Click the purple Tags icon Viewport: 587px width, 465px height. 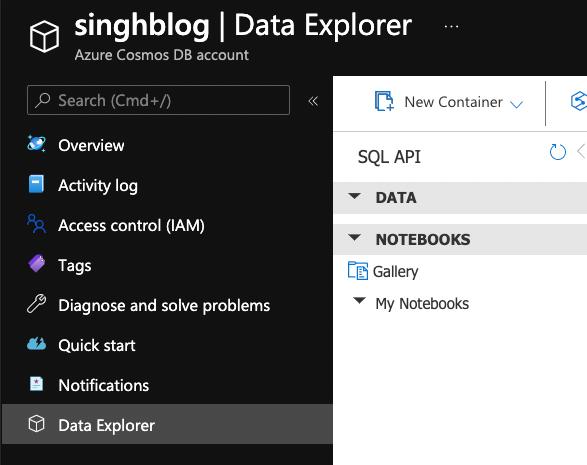pyautogui.click(x=37, y=264)
